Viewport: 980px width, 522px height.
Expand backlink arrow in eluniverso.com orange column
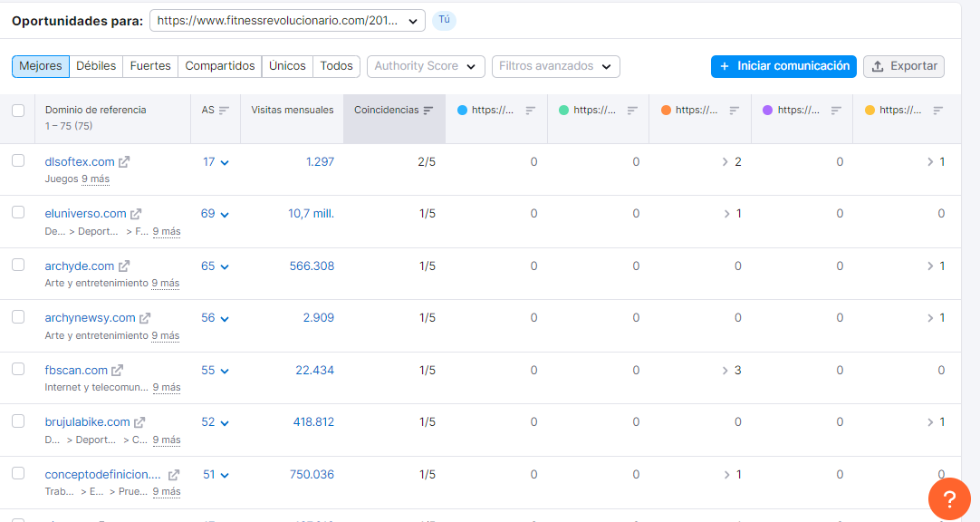pos(726,214)
